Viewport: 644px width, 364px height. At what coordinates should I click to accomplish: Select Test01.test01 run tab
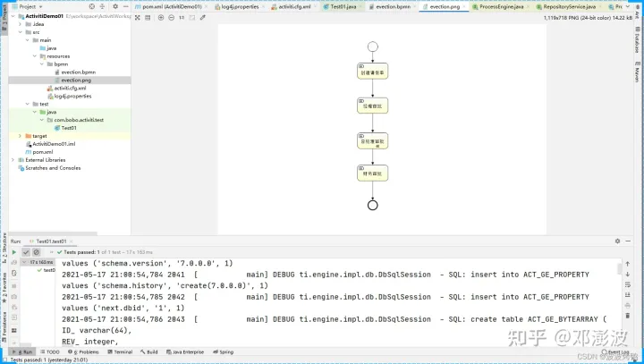coord(51,241)
